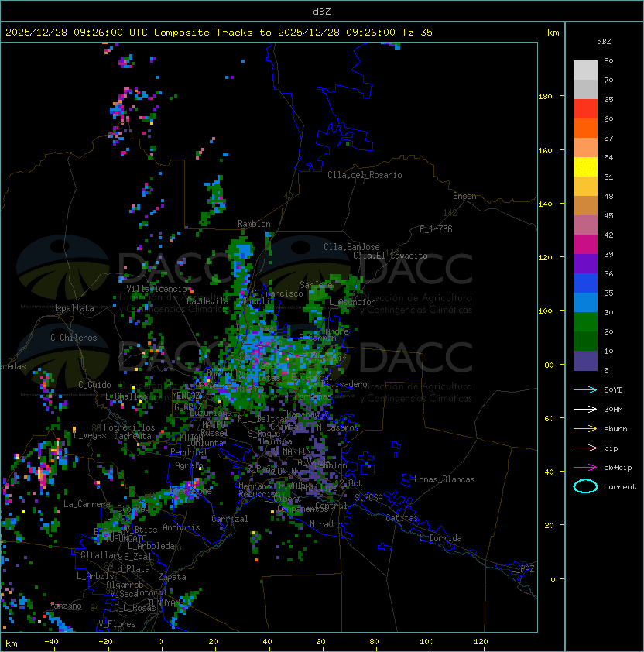Click the 'Anchoris' place label
The image size is (644, 652).
tap(181, 527)
